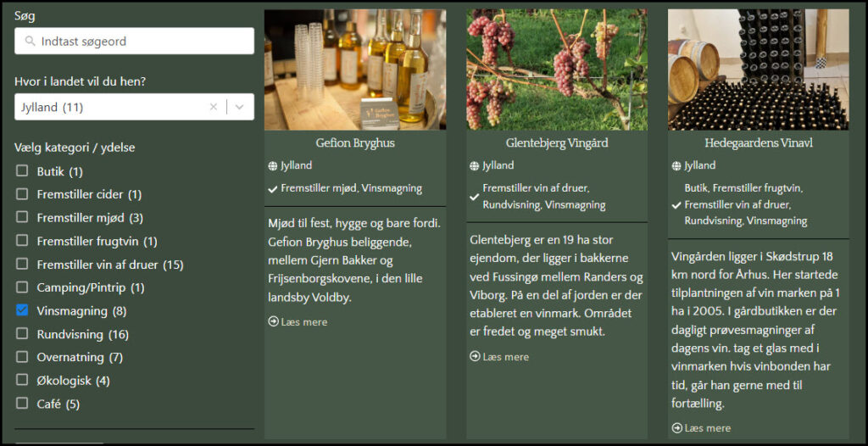868x446 pixels.
Task: Click the globe icon on Hedegaardens Vinavl card
Action: 676,165
